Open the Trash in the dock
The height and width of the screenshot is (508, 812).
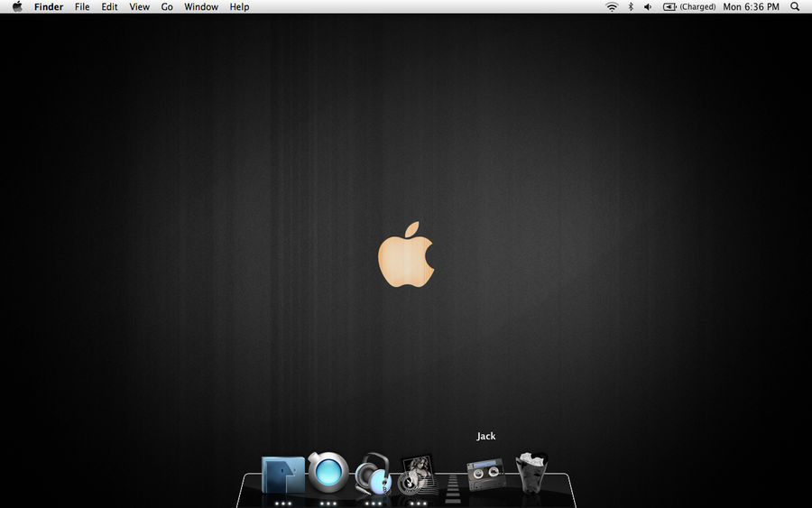531,472
